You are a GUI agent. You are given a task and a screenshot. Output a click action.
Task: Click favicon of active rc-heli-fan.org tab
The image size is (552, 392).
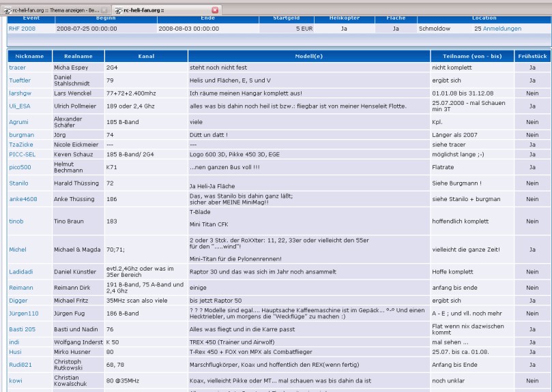coord(119,10)
